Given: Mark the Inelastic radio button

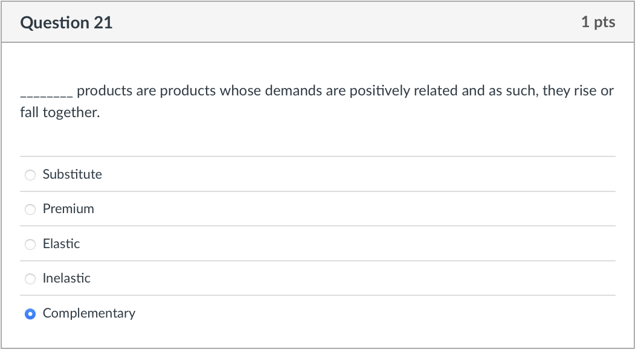Looking at the screenshot, I should [x=30, y=279].
